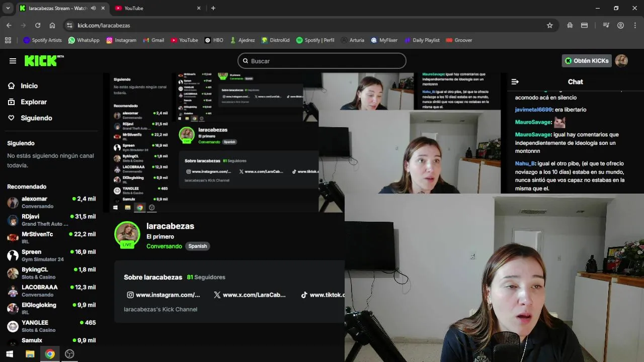Open the Daily Playlist bookmark

[422, 40]
